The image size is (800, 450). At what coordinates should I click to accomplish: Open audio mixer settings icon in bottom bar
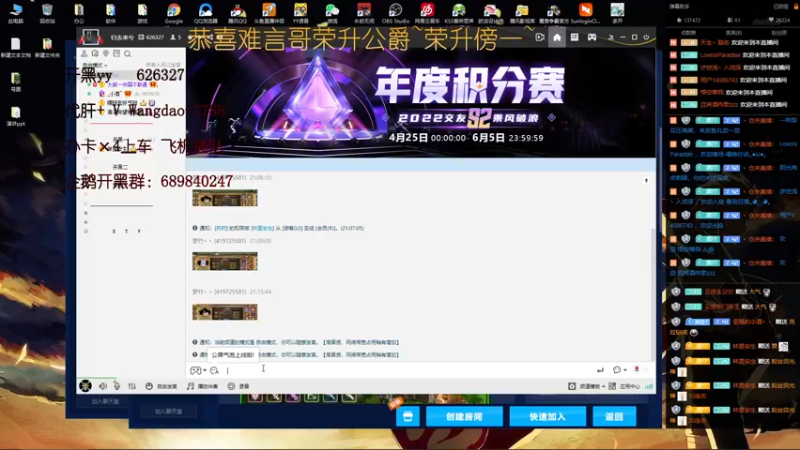pos(132,386)
